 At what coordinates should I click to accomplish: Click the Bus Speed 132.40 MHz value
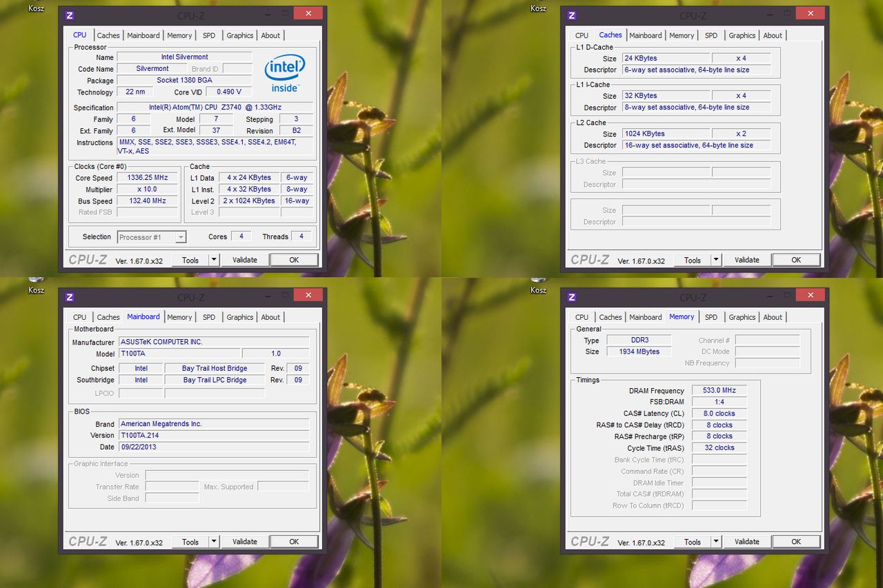click(x=147, y=201)
